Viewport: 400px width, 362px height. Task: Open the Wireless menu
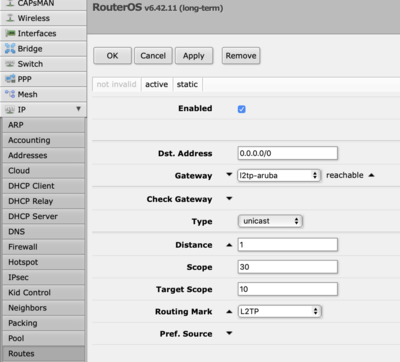tap(43, 18)
